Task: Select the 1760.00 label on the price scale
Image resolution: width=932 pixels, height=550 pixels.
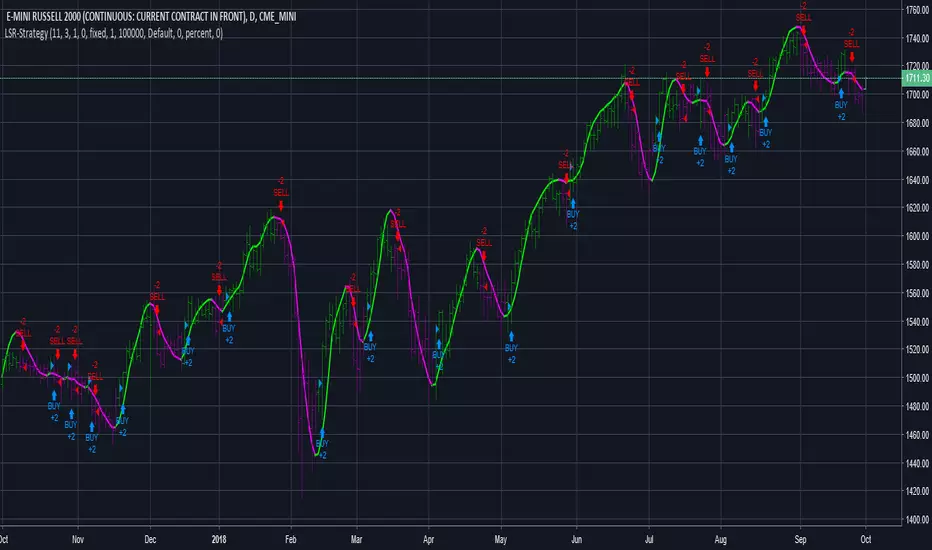Action: coord(917,10)
